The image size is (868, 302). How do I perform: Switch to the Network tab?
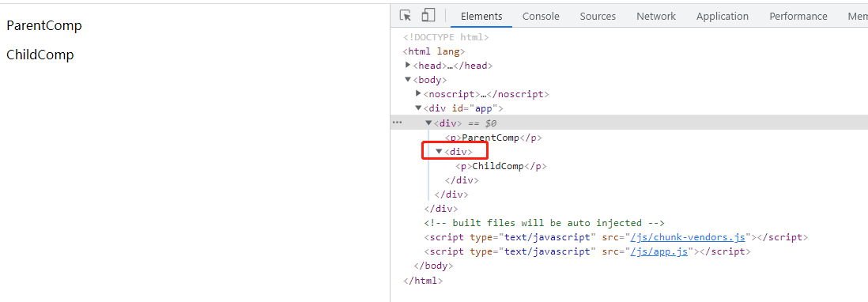click(656, 16)
